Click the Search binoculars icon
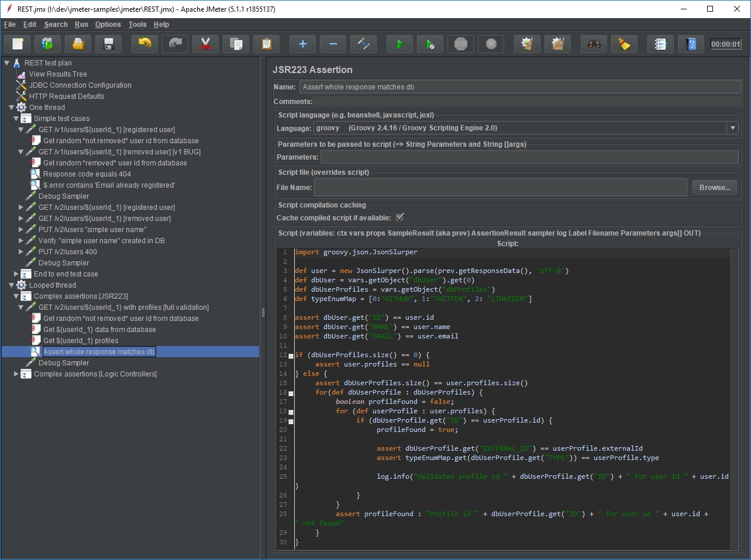 coord(594,44)
